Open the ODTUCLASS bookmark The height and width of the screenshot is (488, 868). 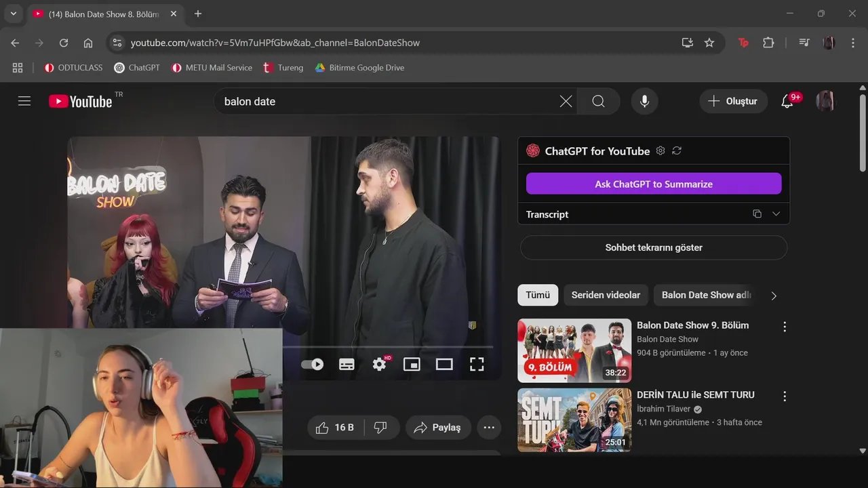(x=73, y=68)
